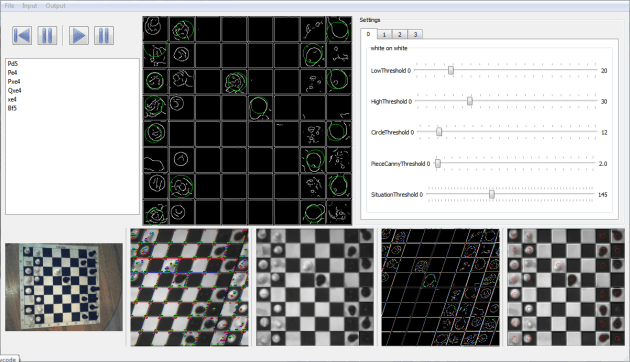The image size is (630, 362).
Task: Click the 'white on white' group label
Action: 389,48
